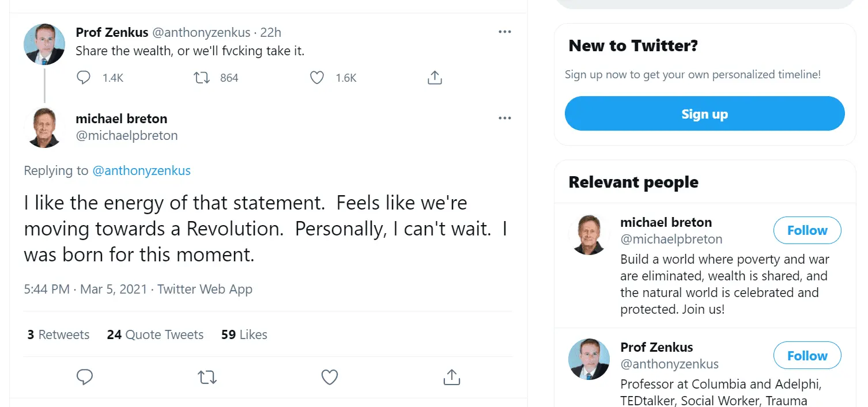868x407 pixels.
Task: Share michael breton's tweet via share icon
Action: pos(451,377)
